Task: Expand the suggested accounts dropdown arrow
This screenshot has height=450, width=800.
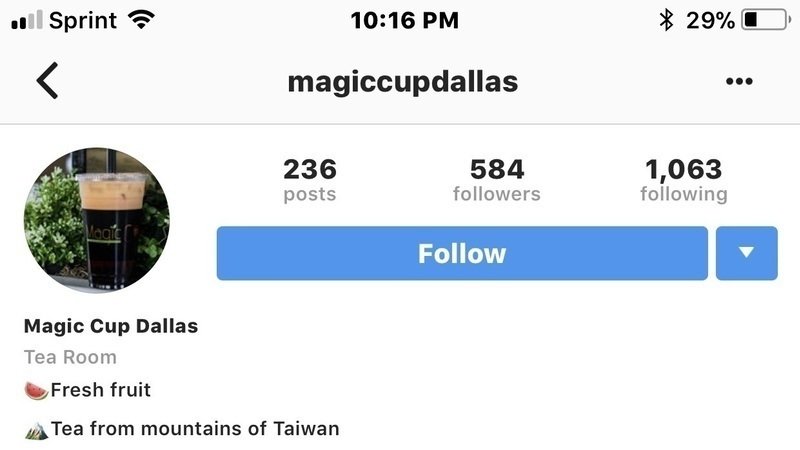Action: tap(746, 253)
